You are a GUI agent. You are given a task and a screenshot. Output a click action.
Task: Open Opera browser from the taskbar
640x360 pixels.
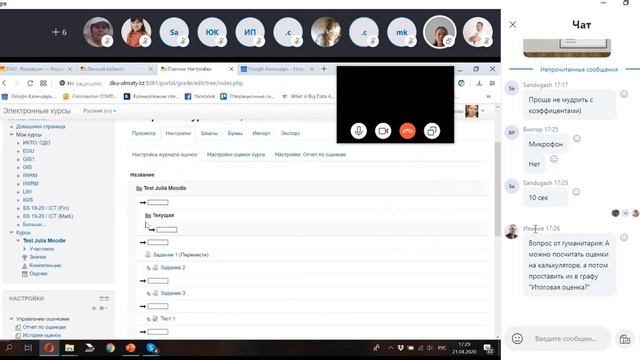[x=49, y=348]
